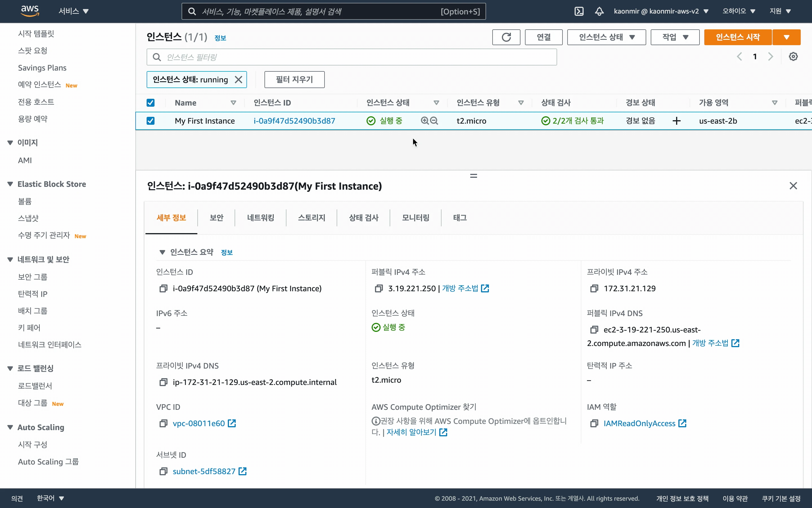Click the 의견 feedback button
The image size is (812, 508).
(x=17, y=498)
